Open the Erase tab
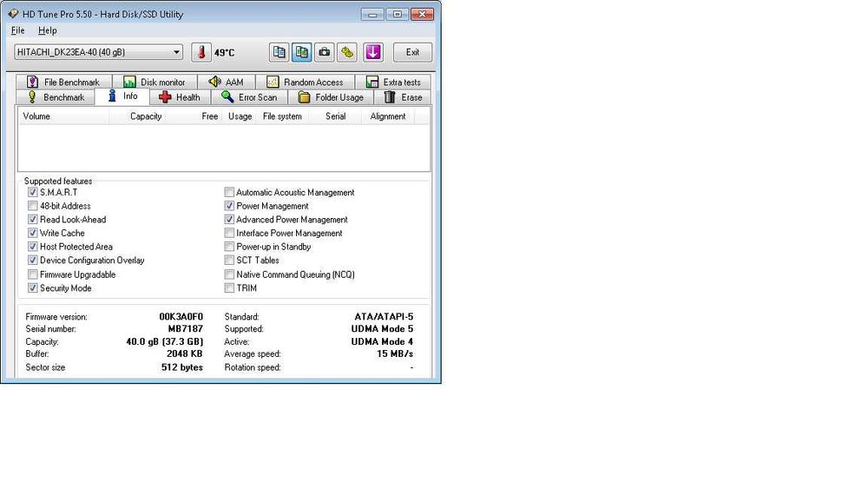The image size is (868, 489). (403, 97)
